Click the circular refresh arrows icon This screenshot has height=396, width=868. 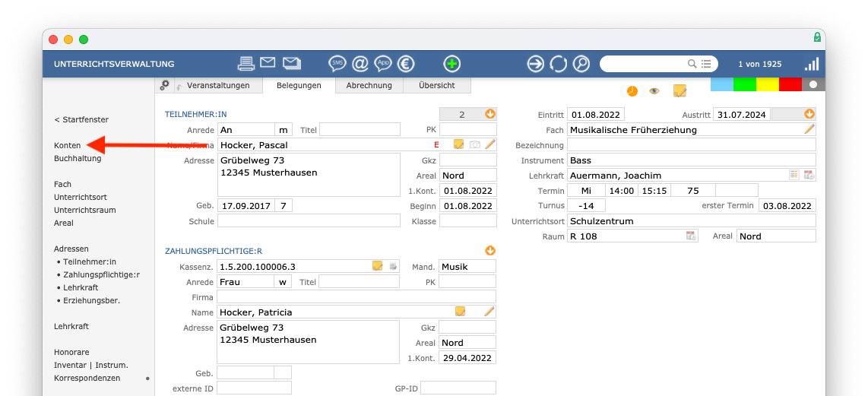(558, 64)
